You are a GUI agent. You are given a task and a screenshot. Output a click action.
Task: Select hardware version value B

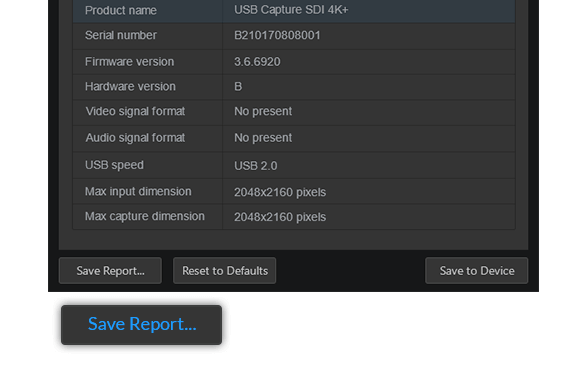click(x=238, y=87)
